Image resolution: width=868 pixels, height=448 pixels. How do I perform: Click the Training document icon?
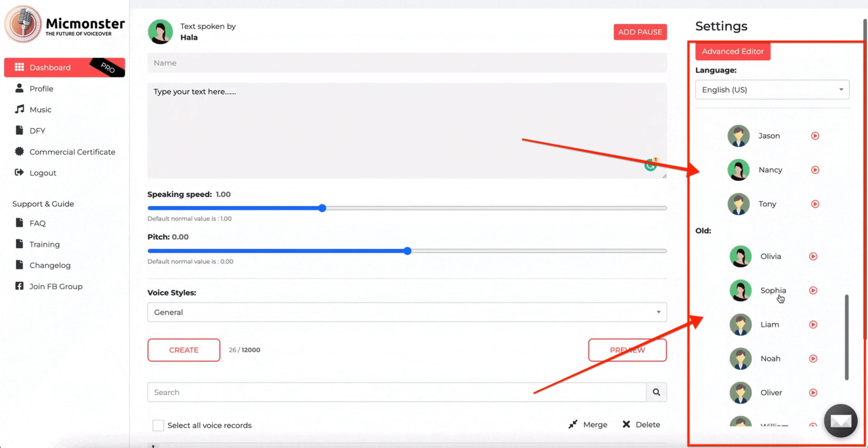pos(20,244)
